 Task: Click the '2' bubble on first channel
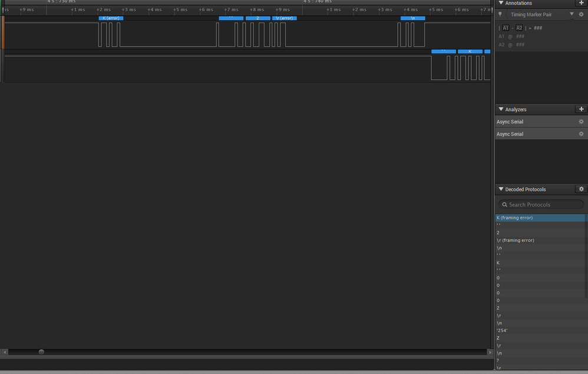coord(257,18)
